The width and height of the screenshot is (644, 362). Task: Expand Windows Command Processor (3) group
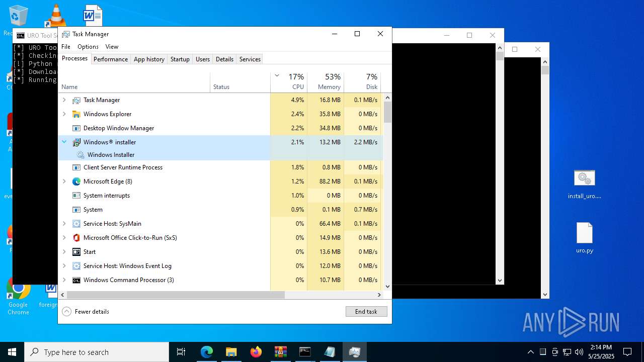tap(64, 280)
